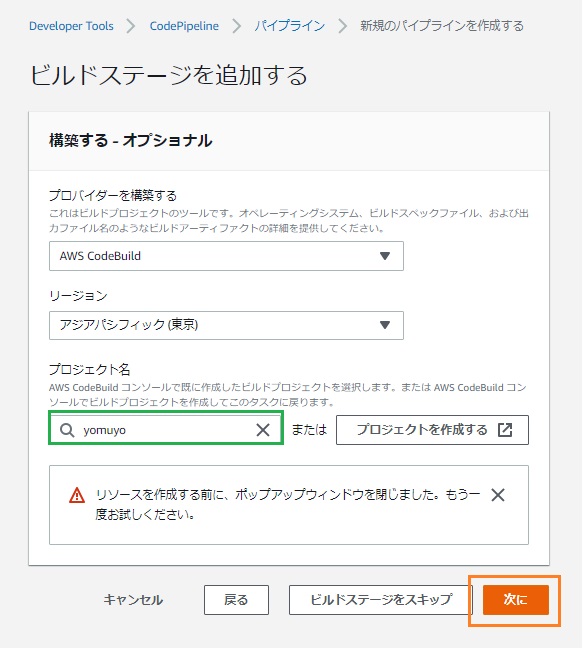
Task: Click breadcrumb chevron after Developer Tools
Action: pyautogui.click(x=131, y=26)
